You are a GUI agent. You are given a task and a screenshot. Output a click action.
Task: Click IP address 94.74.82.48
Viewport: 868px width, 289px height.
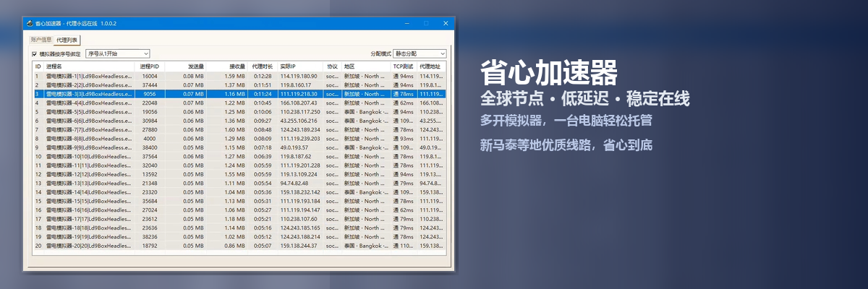(x=294, y=184)
